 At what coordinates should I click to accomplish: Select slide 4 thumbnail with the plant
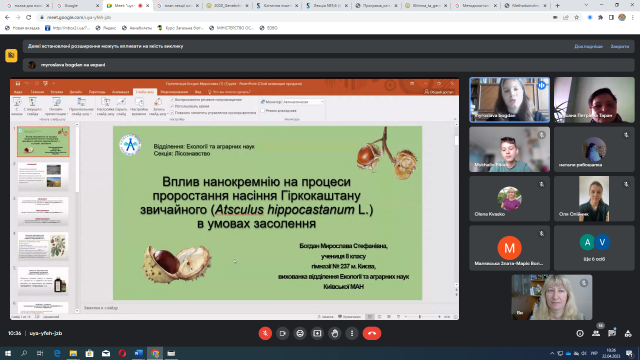(43, 246)
